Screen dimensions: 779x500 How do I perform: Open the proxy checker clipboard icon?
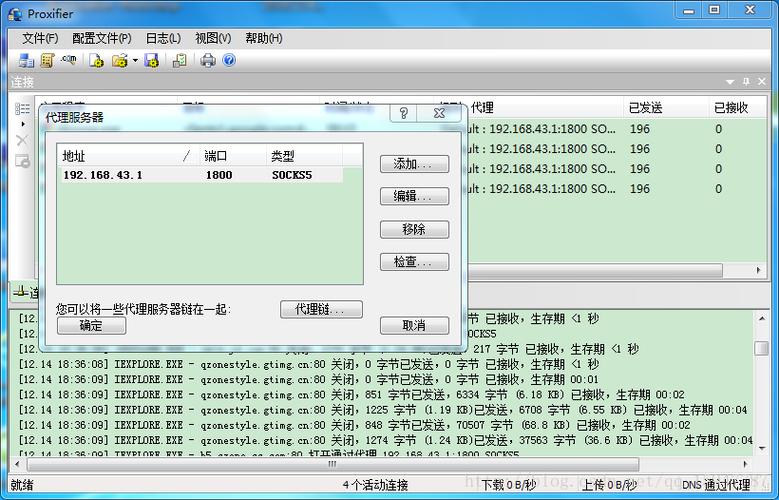pos(179,61)
